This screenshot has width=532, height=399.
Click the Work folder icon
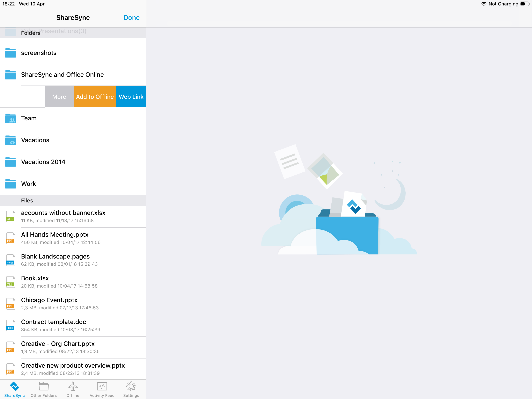tap(10, 184)
